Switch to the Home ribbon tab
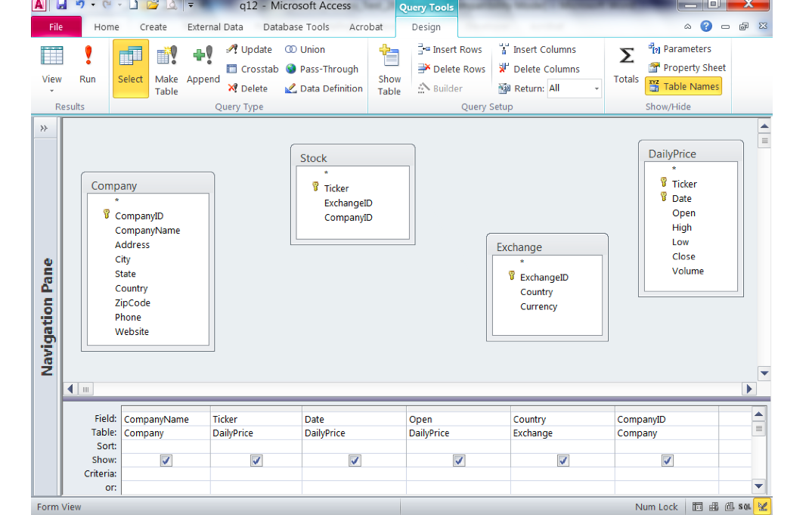Viewport: 812px width, 515px height. pyautogui.click(x=107, y=27)
